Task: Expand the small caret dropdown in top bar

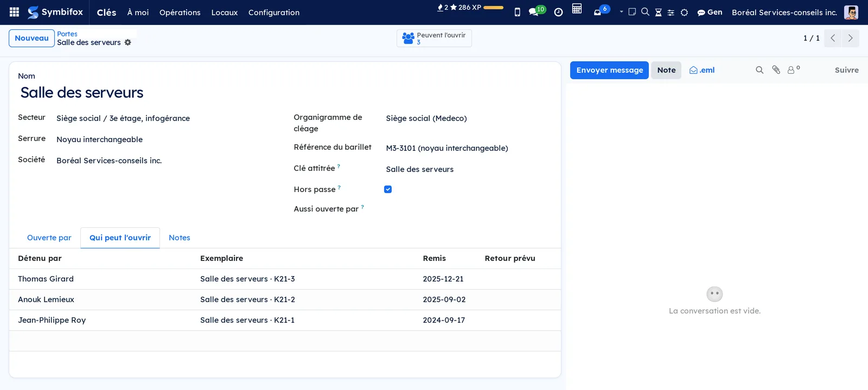Action: coord(621,12)
